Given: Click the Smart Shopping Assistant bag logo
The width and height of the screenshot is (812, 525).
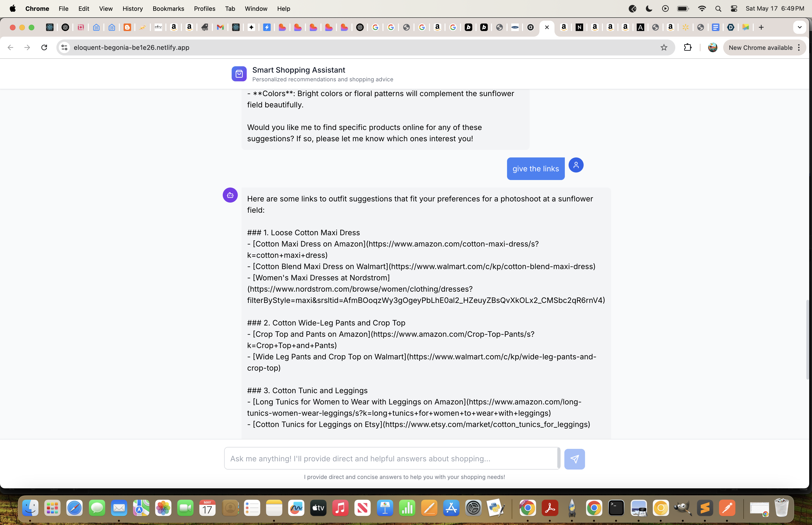Looking at the screenshot, I should click(239, 74).
